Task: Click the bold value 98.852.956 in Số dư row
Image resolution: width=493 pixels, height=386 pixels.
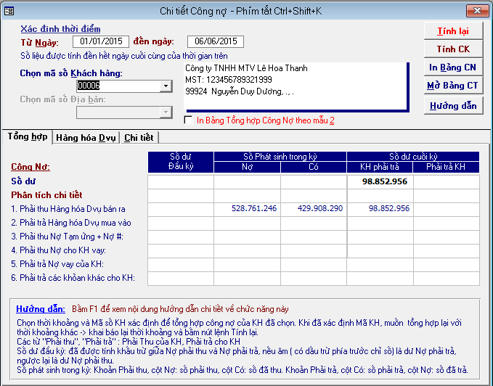Action: coord(385,182)
